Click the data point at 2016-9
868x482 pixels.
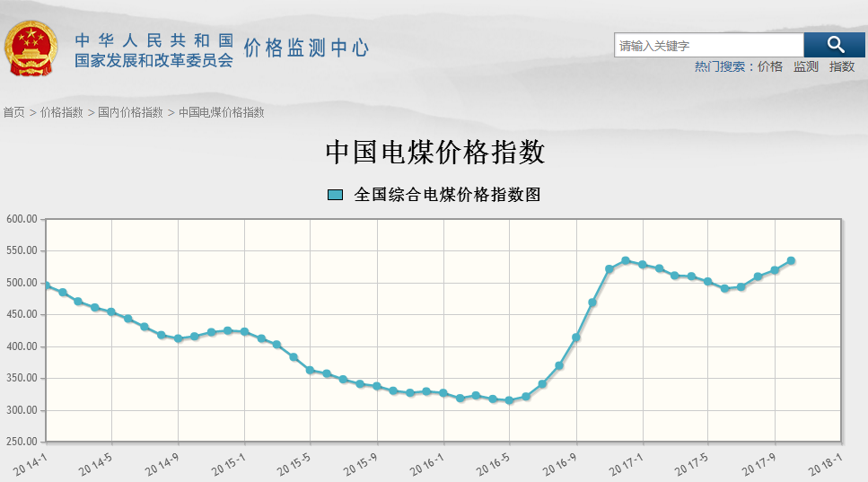576,337
